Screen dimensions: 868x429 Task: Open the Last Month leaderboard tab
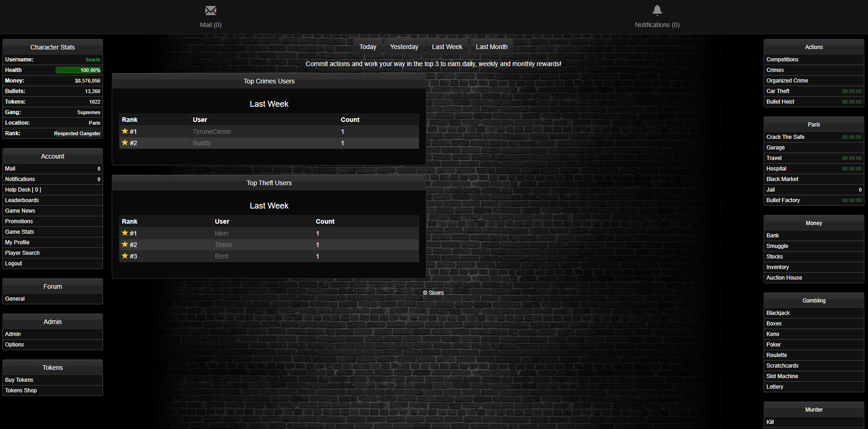pos(491,47)
